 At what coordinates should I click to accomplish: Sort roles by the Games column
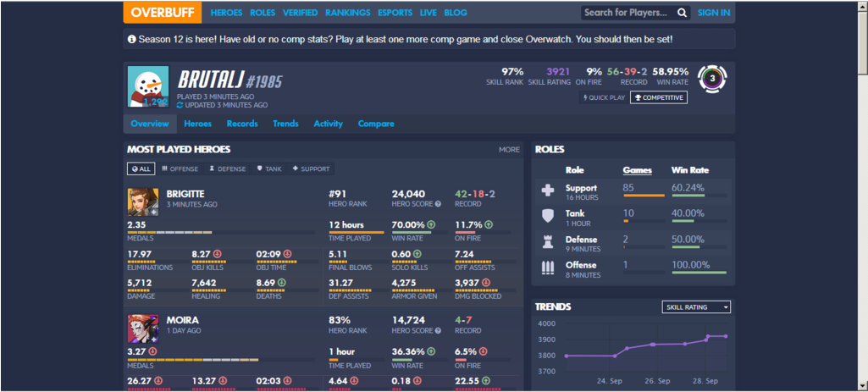[x=637, y=170]
